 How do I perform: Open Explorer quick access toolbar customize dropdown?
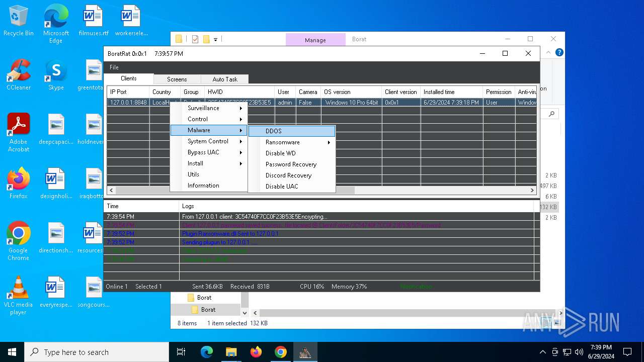[x=215, y=39]
